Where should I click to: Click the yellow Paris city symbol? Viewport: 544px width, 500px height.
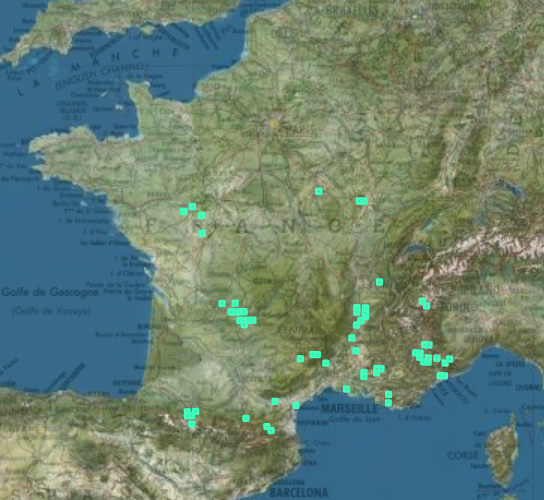(x=274, y=124)
